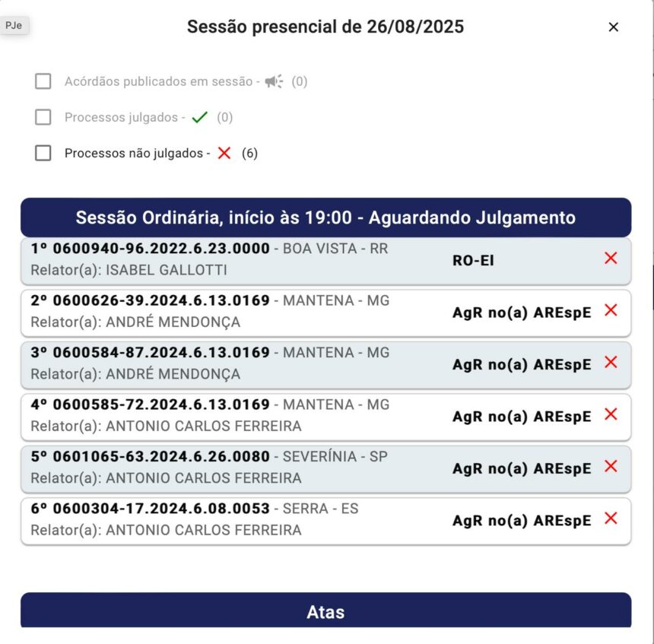The image size is (654, 644).
Task: Click the megaphone icon beside Acórdãos publicados
Action: pos(274,81)
